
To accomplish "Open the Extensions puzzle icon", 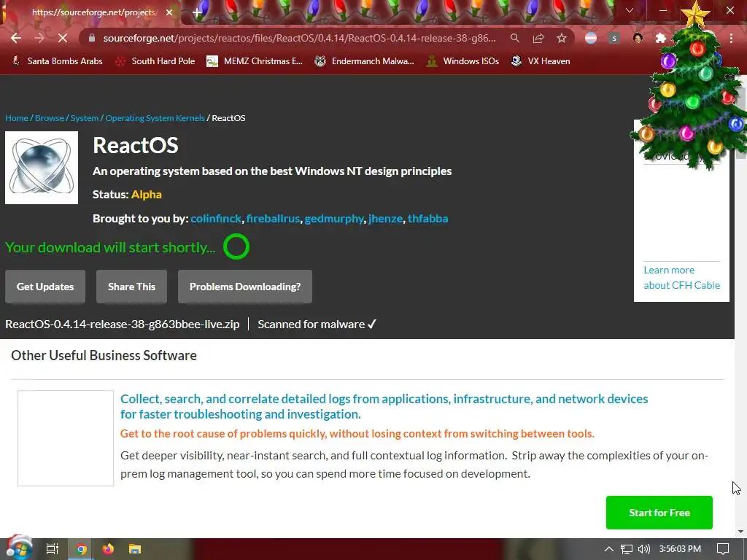I will (661, 38).
